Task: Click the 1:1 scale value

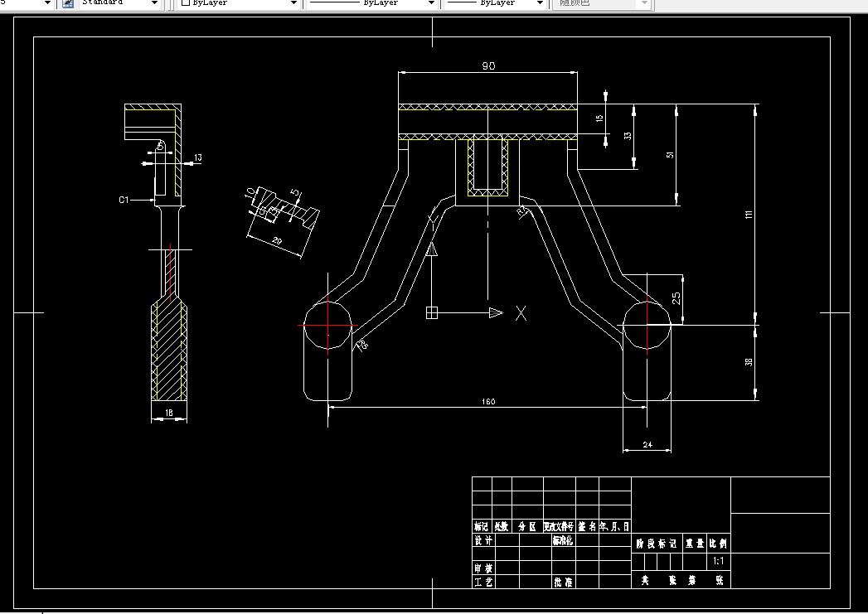Action: tap(719, 562)
